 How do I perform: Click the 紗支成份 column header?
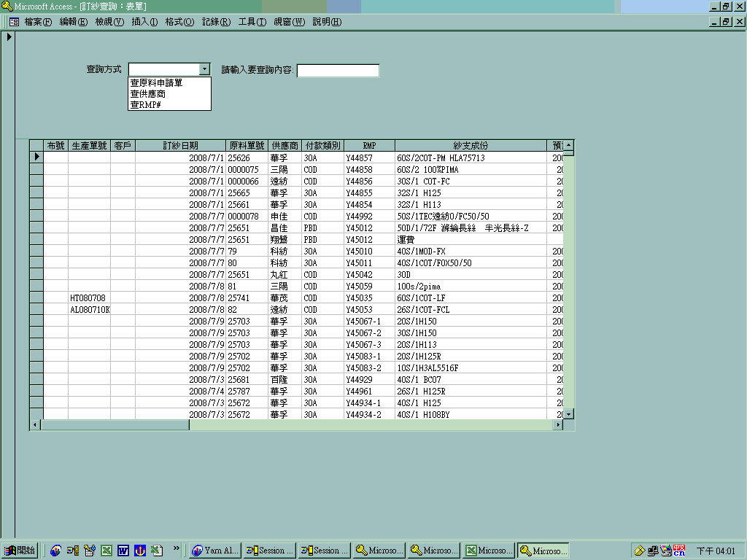(471, 146)
